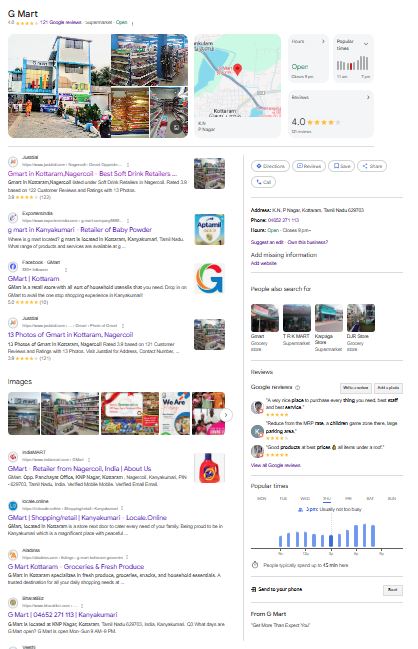The image size is (418, 649).
Task: Click the 'Add website' link
Action: [x=264, y=263]
